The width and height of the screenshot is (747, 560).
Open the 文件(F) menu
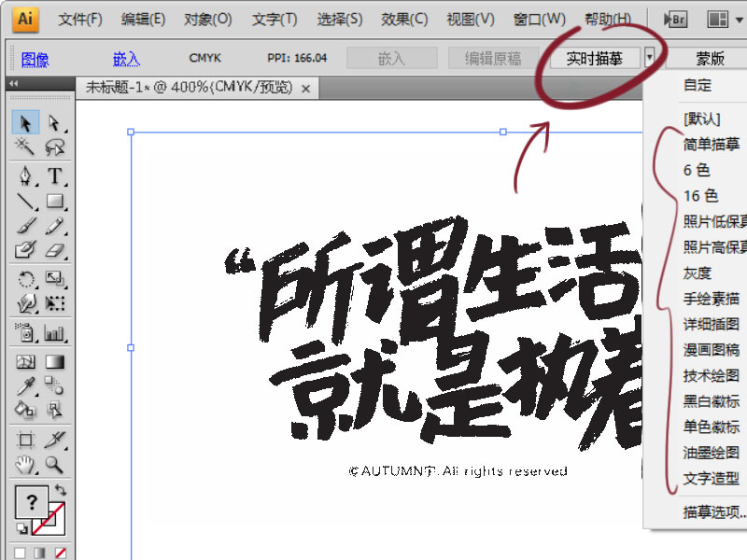(x=80, y=20)
